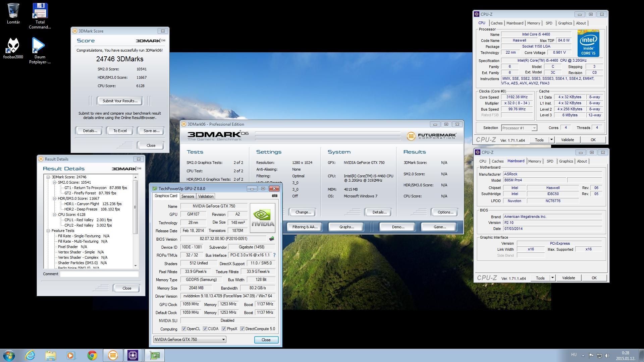Click Graphs... button in 3DMark06
Screen dimensions: 644x362
coord(346,227)
